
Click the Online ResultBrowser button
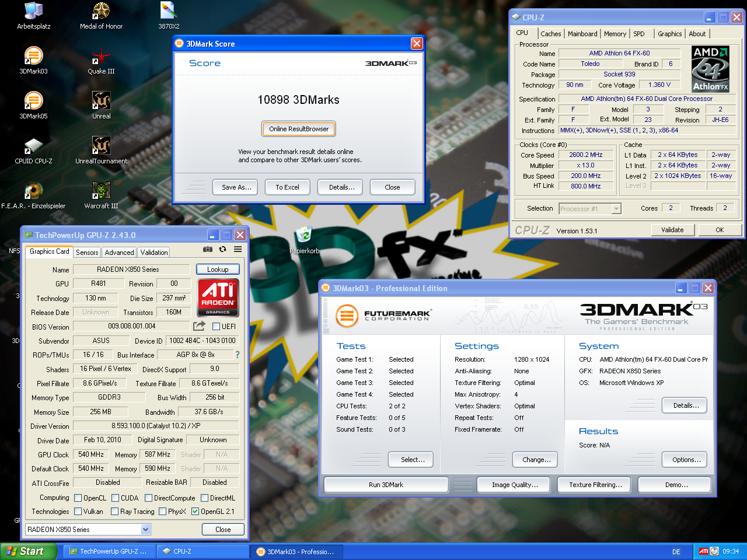[299, 129]
